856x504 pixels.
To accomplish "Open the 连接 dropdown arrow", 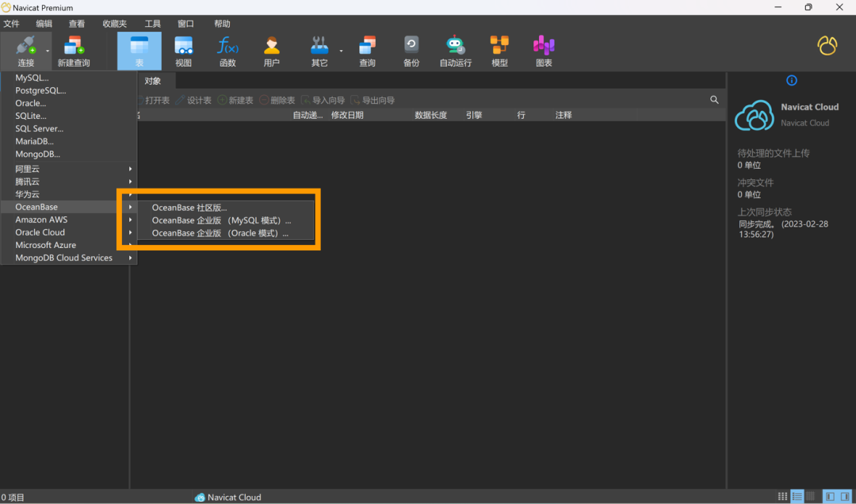I will pyautogui.click(x=48, y=51).
